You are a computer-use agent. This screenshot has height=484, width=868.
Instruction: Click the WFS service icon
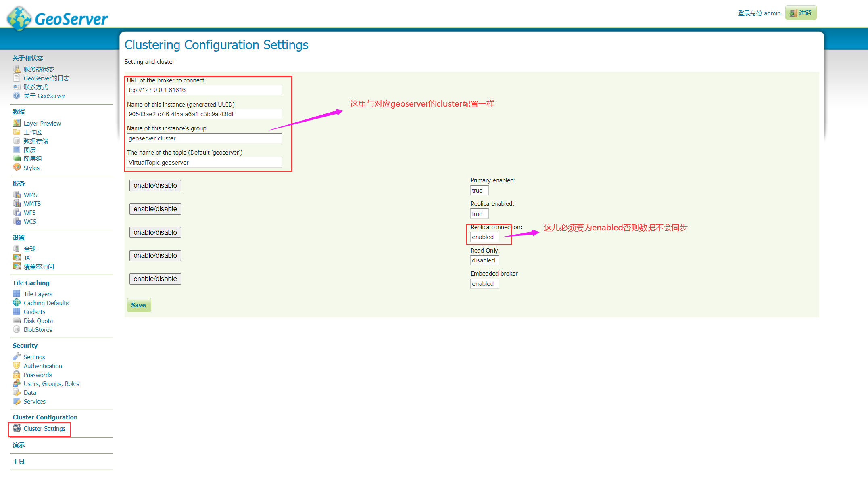[17, 212]
